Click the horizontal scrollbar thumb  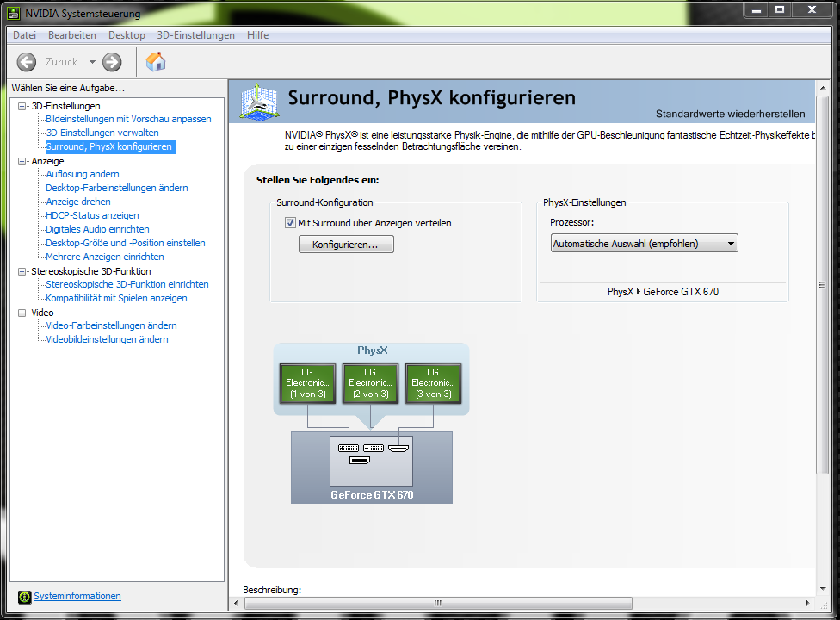[438, 604]
